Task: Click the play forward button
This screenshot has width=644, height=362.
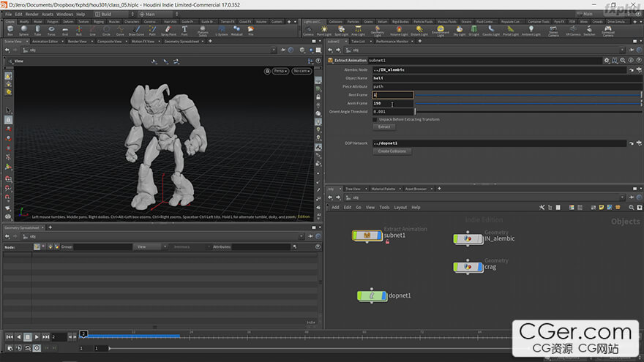Action: click(x=37, y=337)
